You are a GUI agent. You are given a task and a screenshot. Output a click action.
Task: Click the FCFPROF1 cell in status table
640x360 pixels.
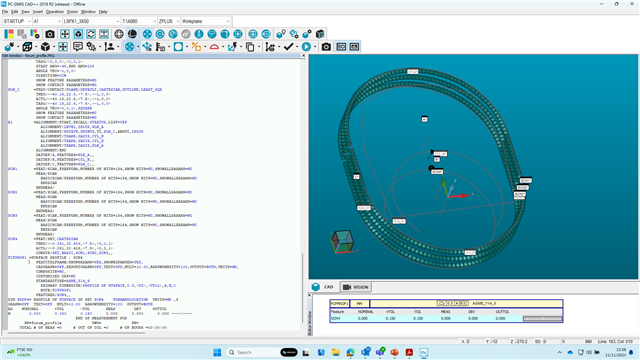[x=339, y=303]
